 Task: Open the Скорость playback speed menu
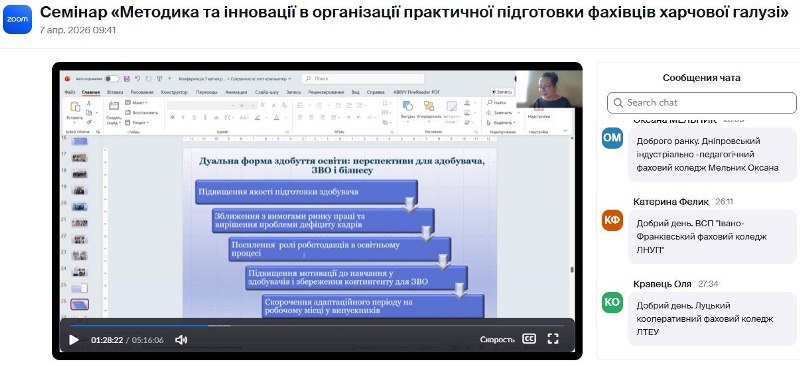click(497, 339)
